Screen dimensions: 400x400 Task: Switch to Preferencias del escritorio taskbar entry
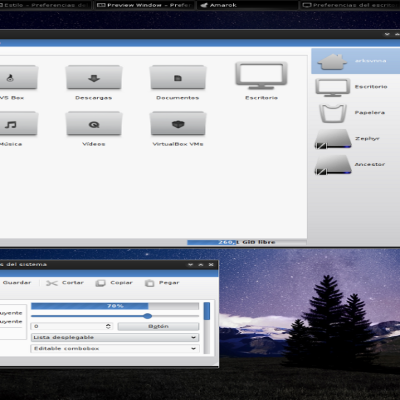350,5
